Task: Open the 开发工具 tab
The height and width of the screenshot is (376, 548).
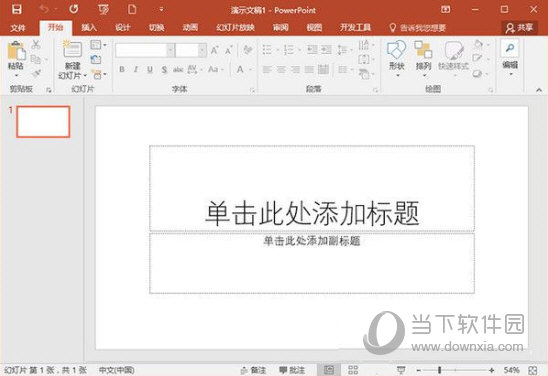Action: pyautogui.click(x=355, y=28)
